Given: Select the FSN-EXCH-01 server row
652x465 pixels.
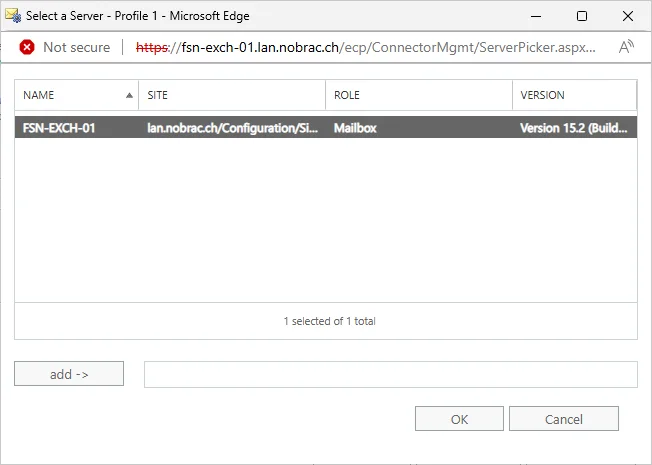Looking at the screenshot, I should tap(326, 128).
